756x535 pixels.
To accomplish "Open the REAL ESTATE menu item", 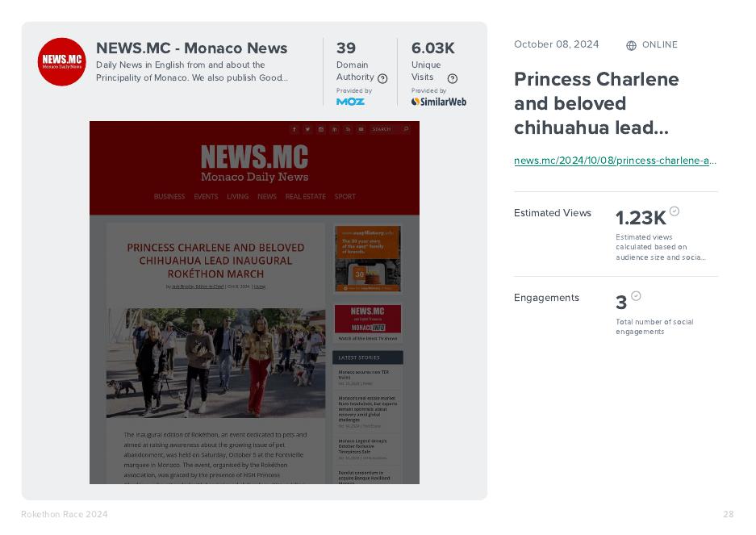I will [x=305, y=196].
